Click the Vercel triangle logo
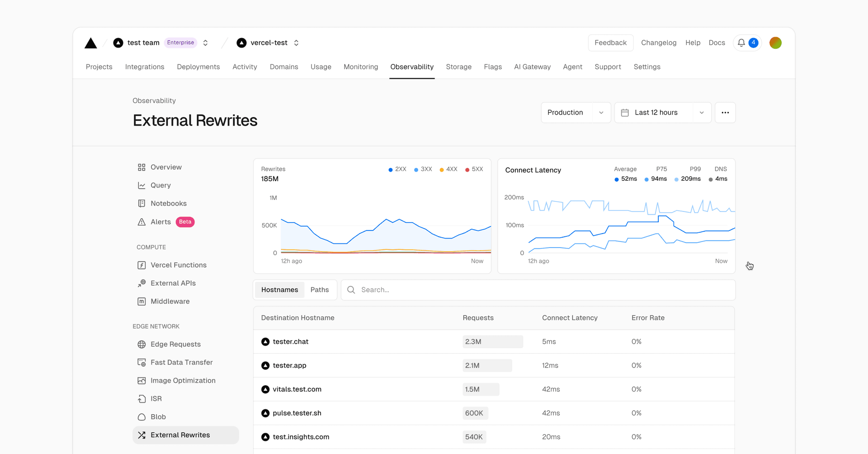This screenshot has width=868, height=454. (x=91, y=43)
